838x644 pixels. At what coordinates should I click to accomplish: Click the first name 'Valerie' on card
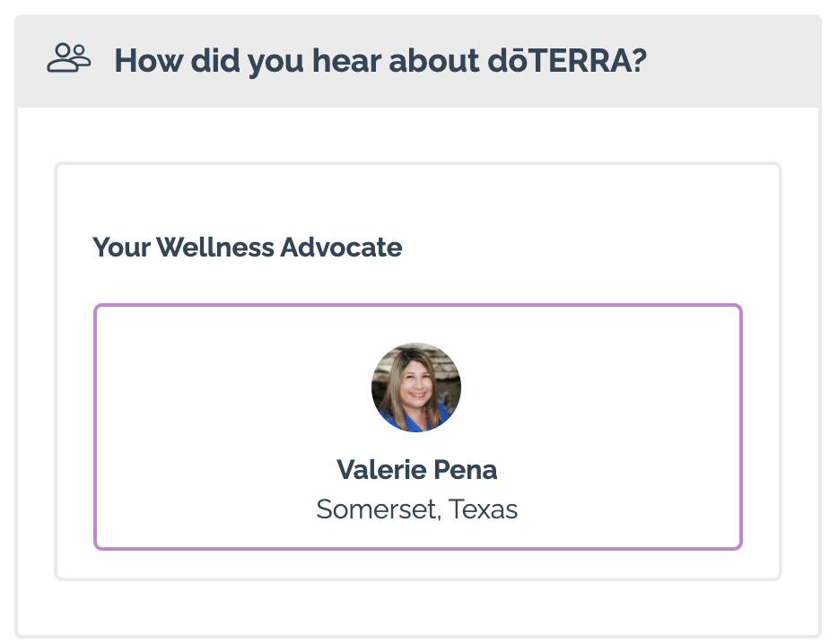(381, 470)
